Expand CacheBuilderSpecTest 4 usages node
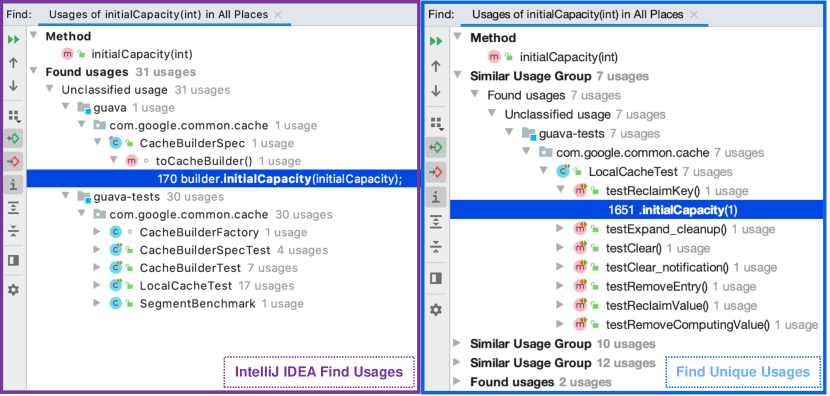The width and height of the screenshot is (830, 396). point(97,250)
